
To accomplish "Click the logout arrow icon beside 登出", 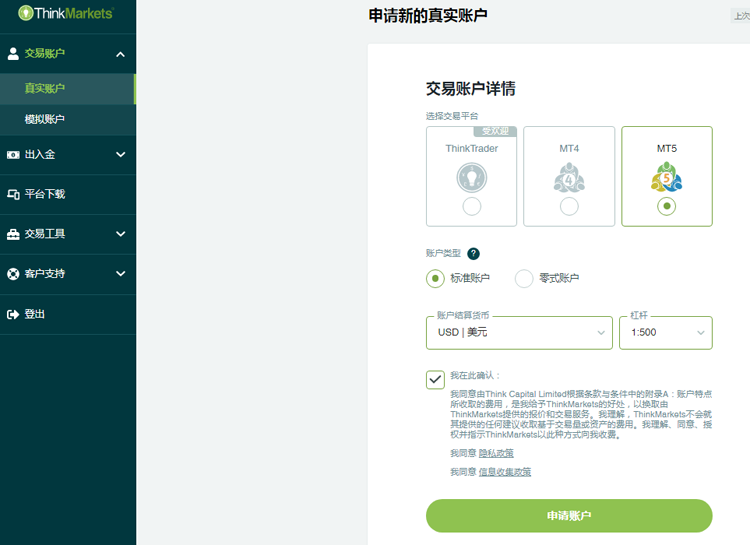I will (x=13, y=314).
